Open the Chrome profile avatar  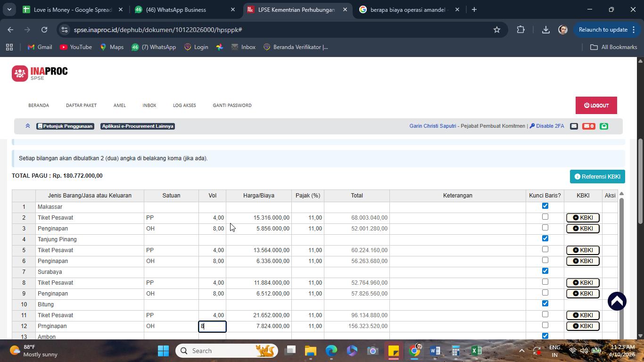pos(562,30)
